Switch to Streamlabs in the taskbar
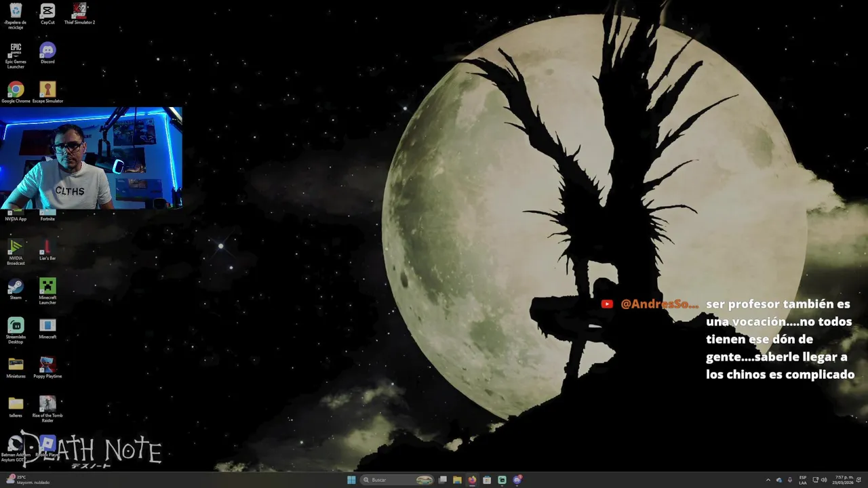Screen dimensions: 868x488 tap(502, 480)
